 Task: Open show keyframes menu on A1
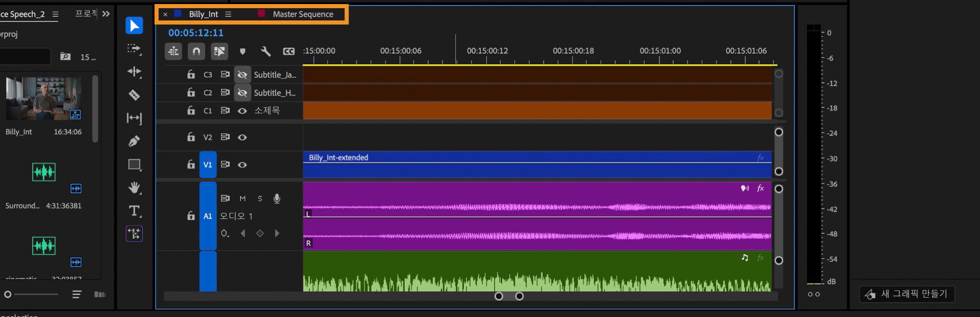click(225, 233)
